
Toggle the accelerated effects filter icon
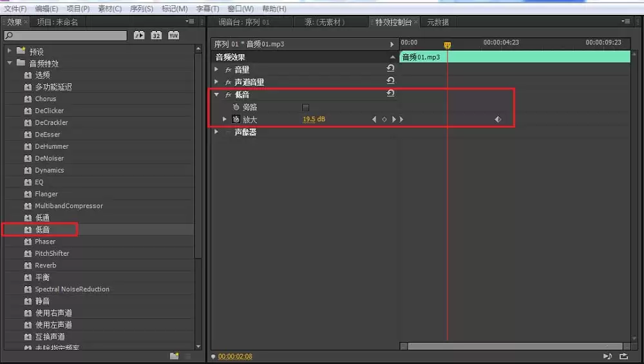coord(139,35)
